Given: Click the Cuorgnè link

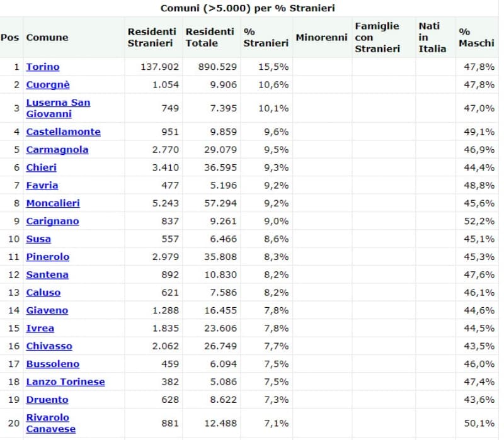Looking at the screenshot, I should pyautogui.click(x=48, y=84).
